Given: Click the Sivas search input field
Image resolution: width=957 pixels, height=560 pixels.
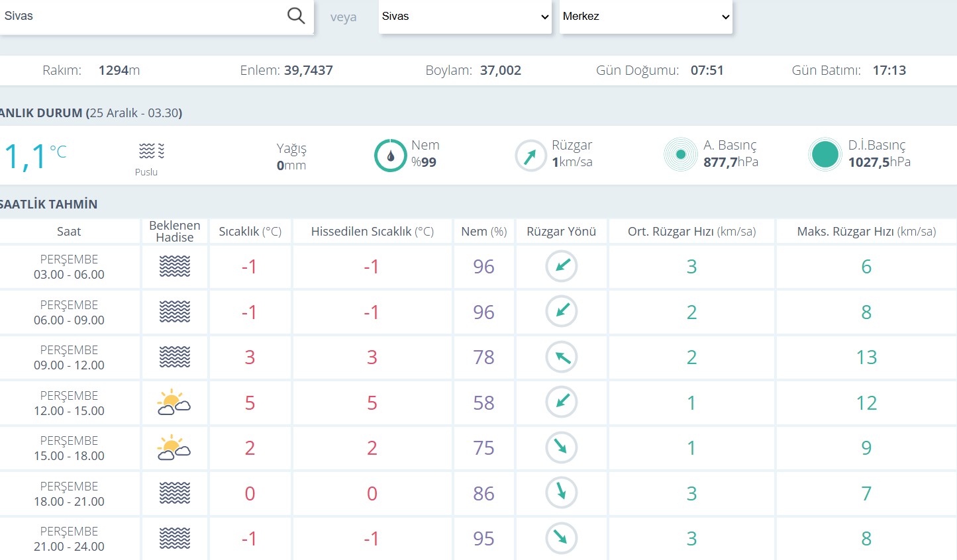Looking at the screenshot, I should pyautogui.click(x=142, y=17).
